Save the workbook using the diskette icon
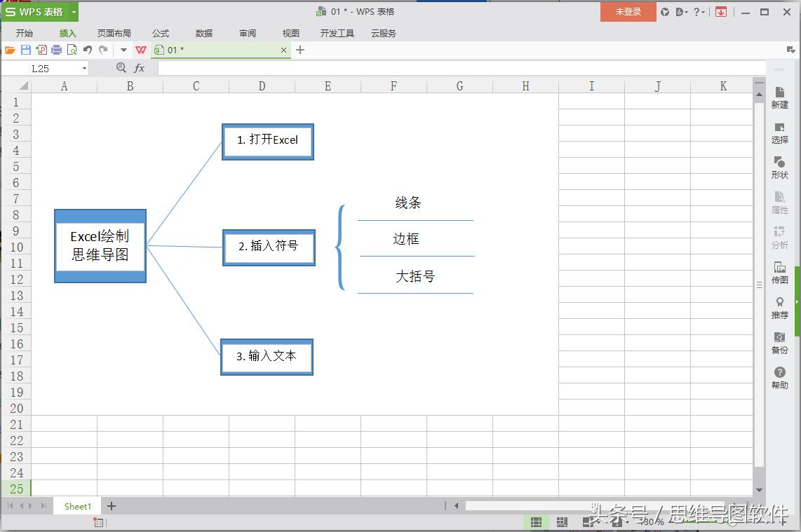This screenshot has height=532, width=801. [27, 50]
